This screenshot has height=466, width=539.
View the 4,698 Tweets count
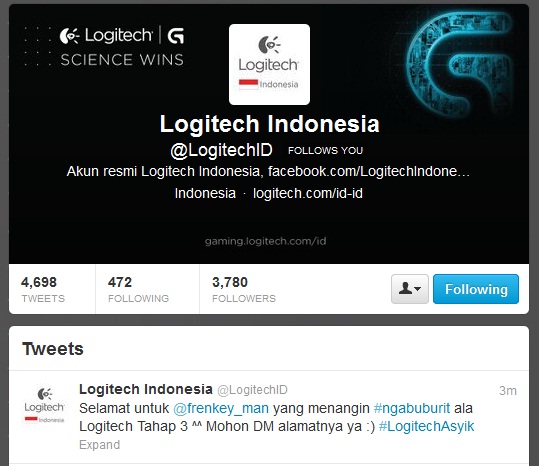point(43,289)
